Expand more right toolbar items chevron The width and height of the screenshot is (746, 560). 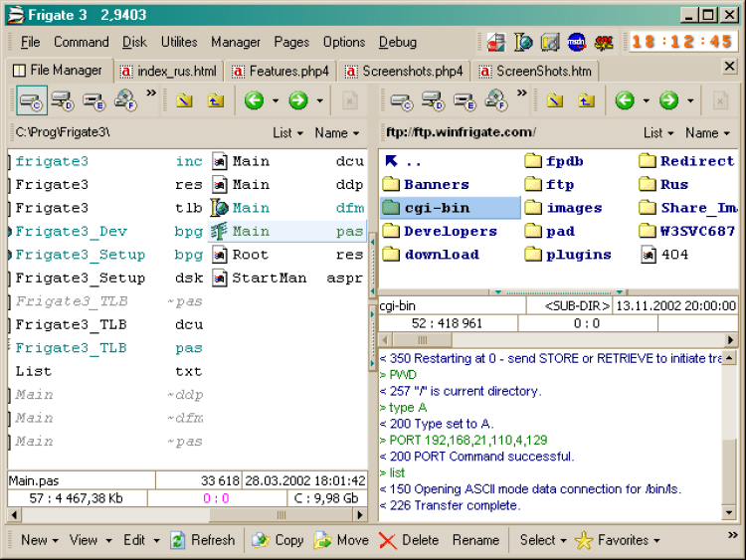522,93
